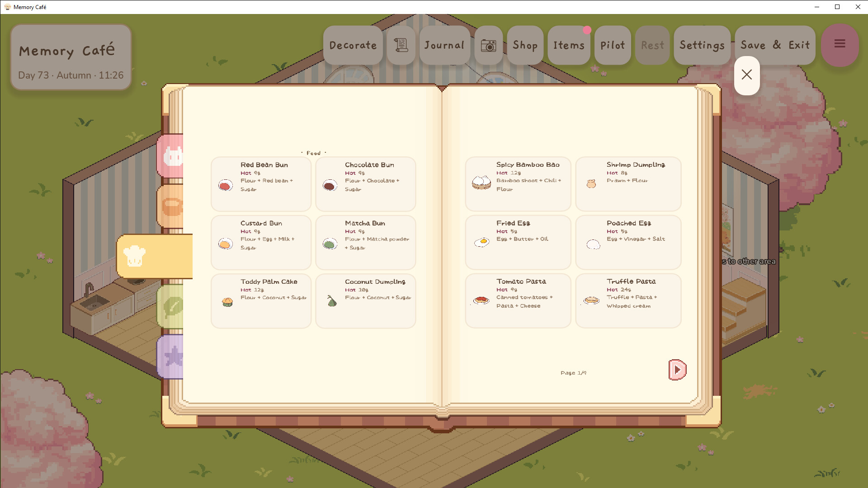
Task: Switch to the pink cat tab
Action: click(171, 156)
